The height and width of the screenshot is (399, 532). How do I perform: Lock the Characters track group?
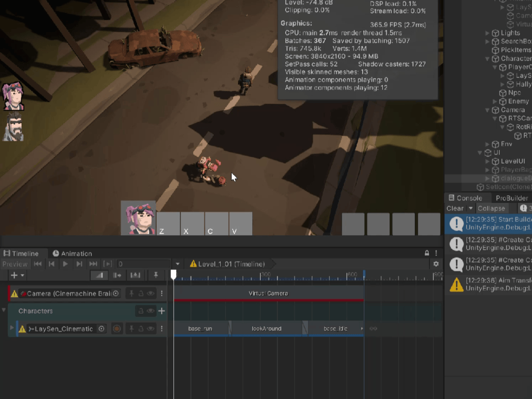click(x=141, y=311)
